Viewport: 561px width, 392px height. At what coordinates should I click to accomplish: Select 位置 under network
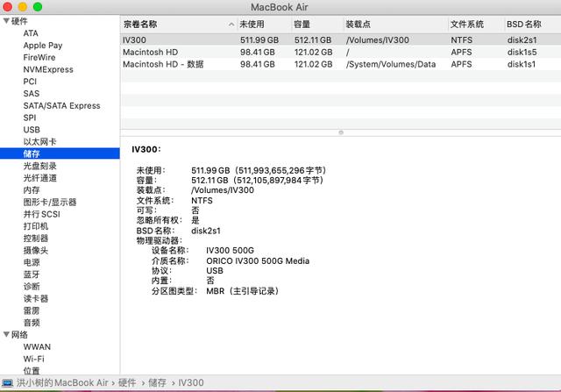(32, 371)
